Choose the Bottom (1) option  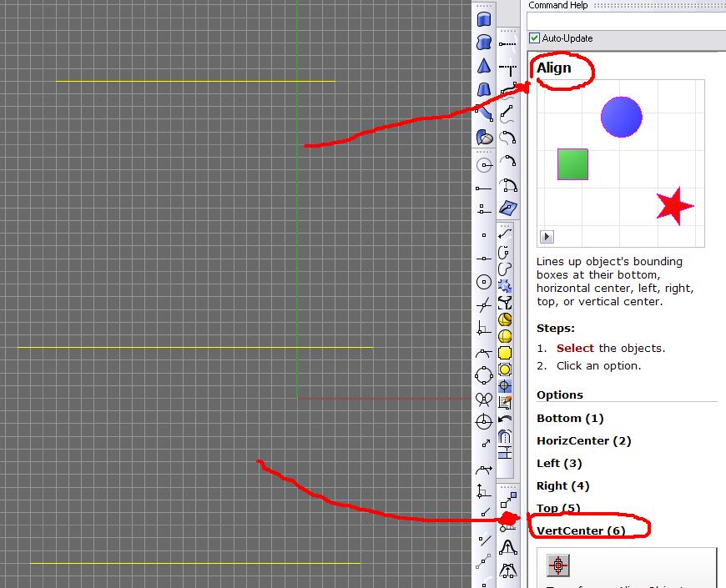[x=570, y=418]
